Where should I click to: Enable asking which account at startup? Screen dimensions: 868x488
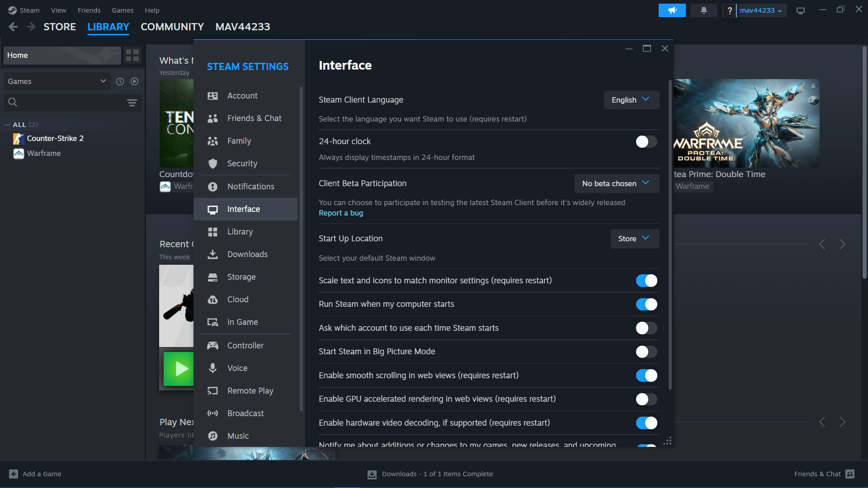point(646,328)
